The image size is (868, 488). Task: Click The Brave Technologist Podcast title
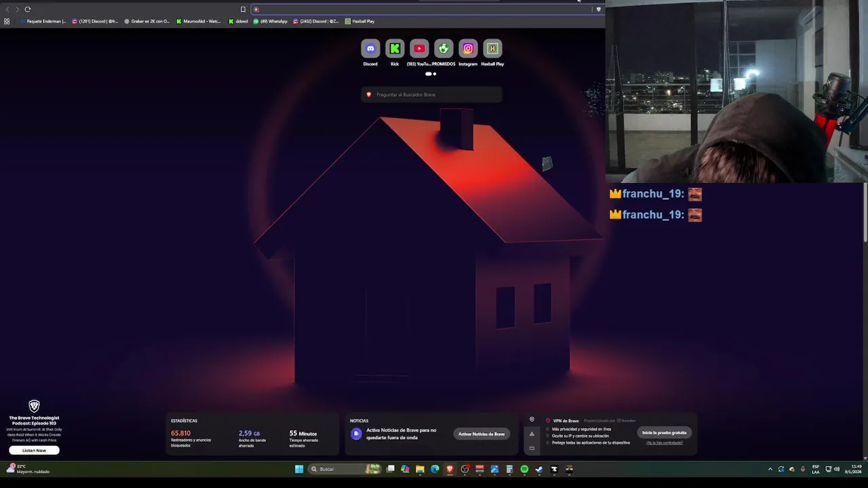click(x=34, y=420)
